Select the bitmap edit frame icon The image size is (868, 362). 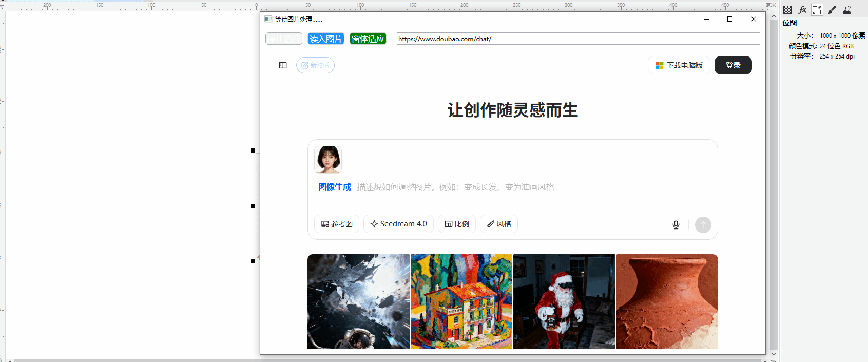point(817,10)
